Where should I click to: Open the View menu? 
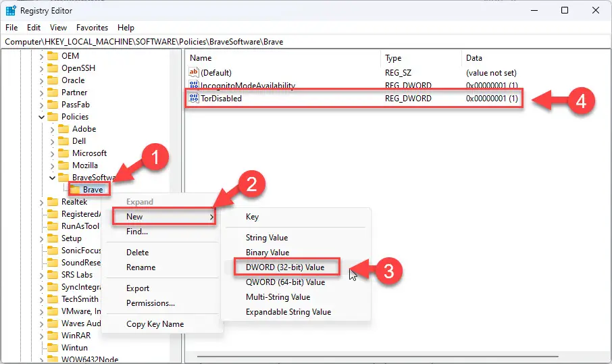(x=58, y=28)
